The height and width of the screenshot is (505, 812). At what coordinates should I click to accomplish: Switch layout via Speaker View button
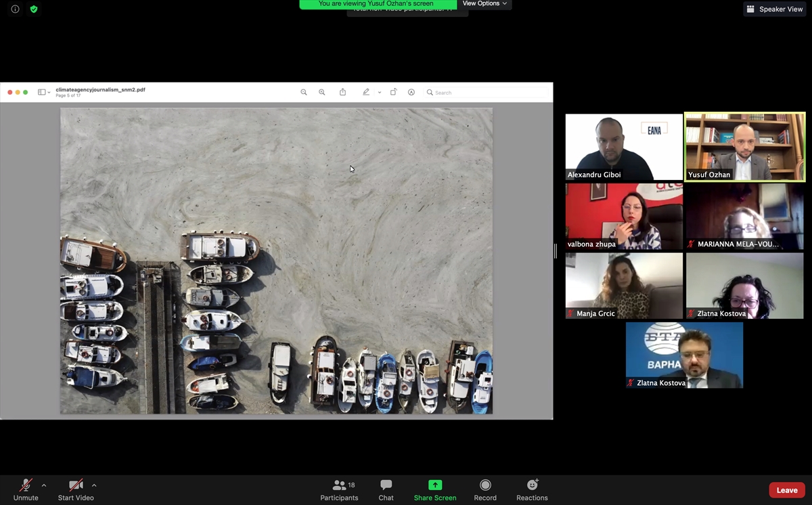click(775, 9)
